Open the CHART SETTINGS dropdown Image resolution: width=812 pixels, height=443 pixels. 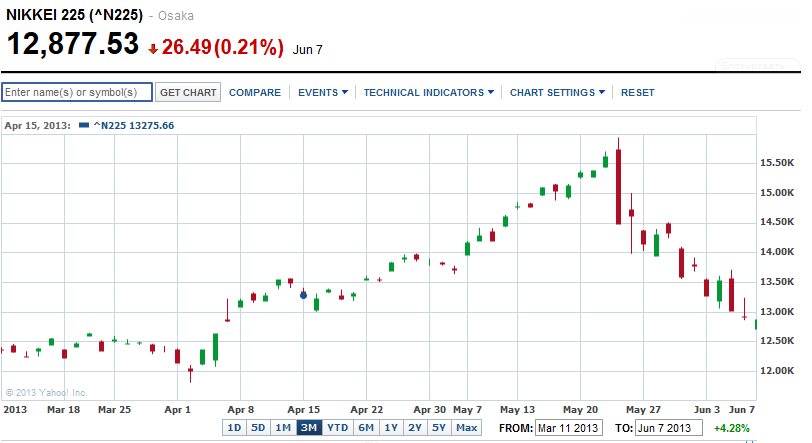(x=557, y=92)
